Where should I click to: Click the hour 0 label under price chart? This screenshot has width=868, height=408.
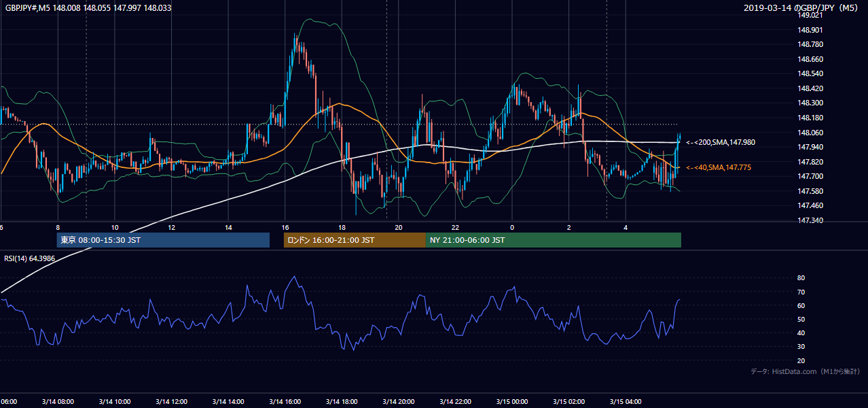click(x=512, y=228)
